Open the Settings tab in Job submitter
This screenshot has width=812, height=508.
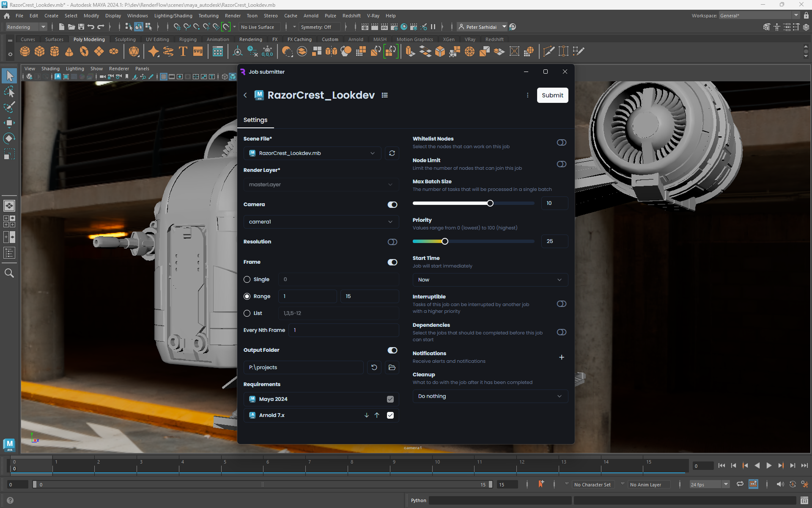tap(255, 120)
